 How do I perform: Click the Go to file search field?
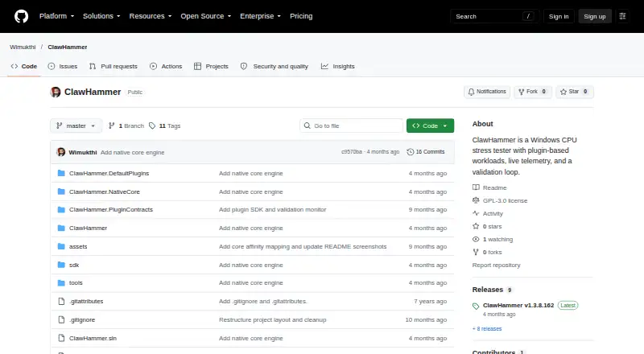coord(351,126)
